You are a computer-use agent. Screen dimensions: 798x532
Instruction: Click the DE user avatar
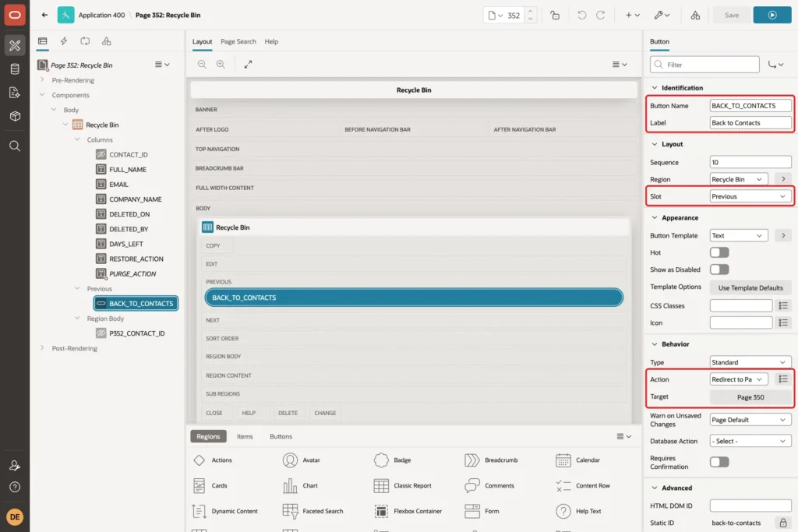click(15, 516)
